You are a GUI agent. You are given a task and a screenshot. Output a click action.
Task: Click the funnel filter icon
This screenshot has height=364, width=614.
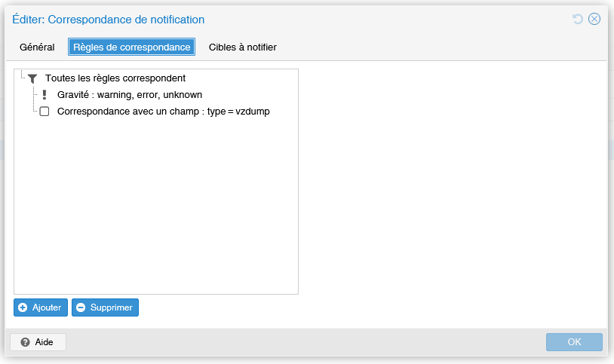[x=32, y=78]
